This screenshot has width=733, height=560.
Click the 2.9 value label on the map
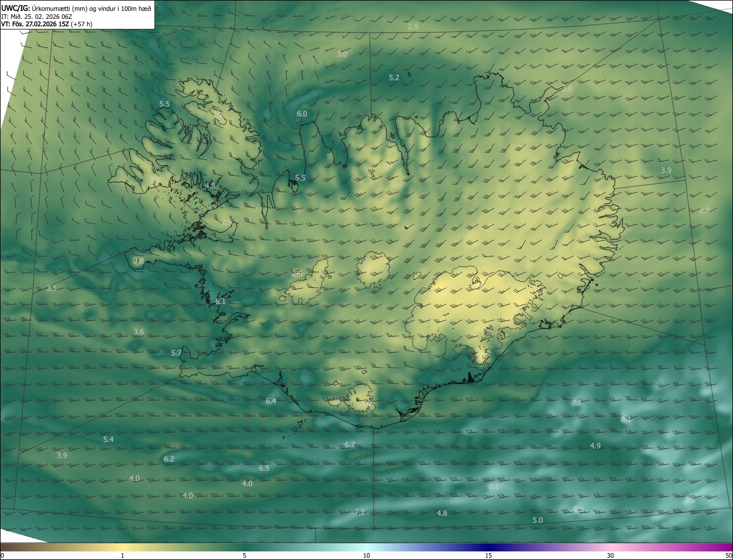[x=413, y=27]
